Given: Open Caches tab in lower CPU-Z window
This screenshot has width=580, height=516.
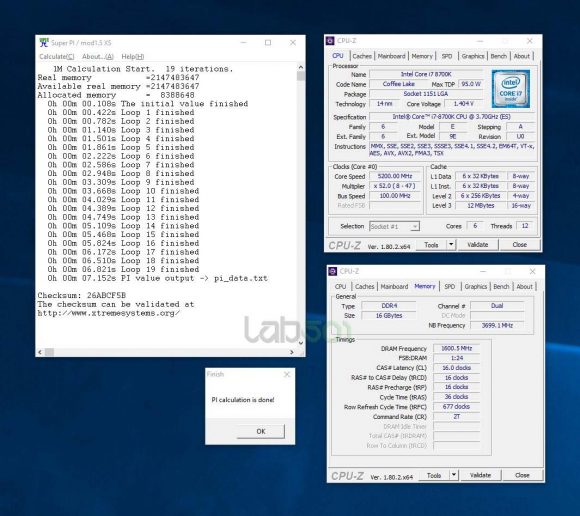Looking at the screenshot, I should (364, 286).
